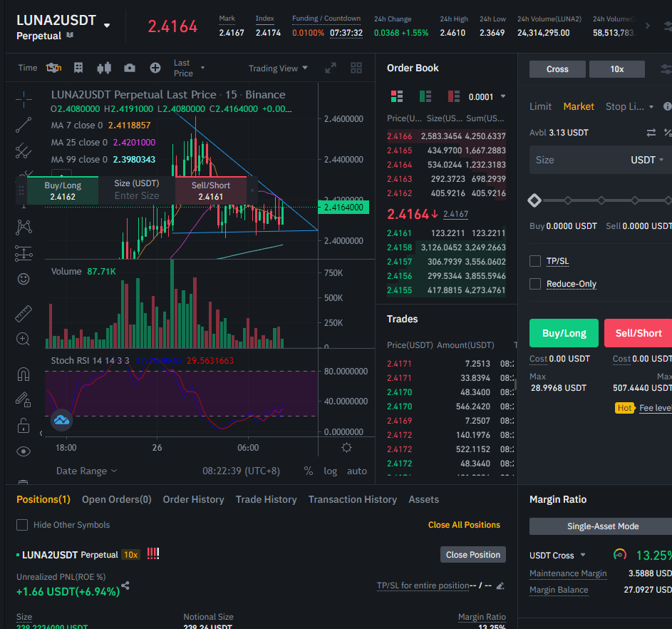Open transfer funds icon beside available balance

(x=651, y=133)
